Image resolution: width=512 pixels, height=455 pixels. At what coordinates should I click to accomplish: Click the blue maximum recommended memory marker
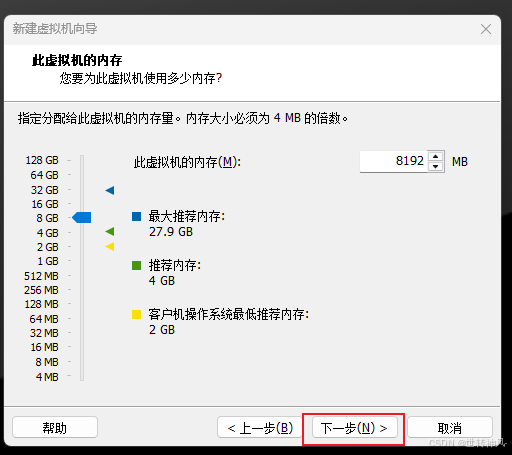click(110, 190)
